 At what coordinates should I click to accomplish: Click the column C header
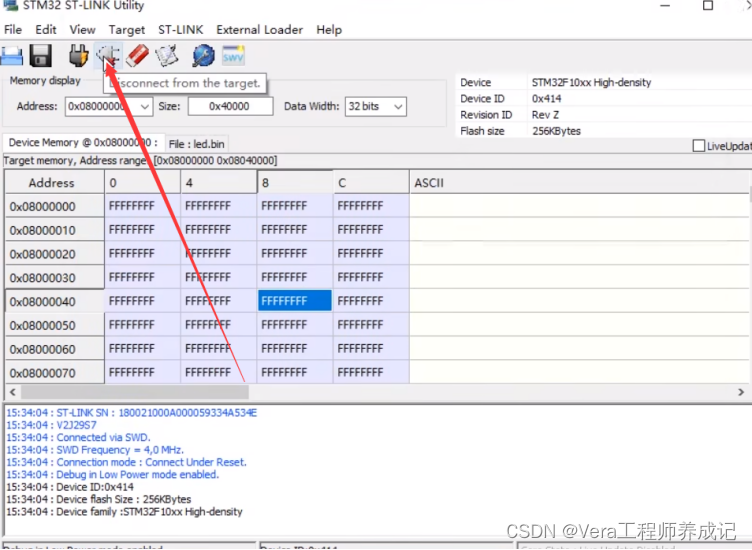[x=371, y=182]
